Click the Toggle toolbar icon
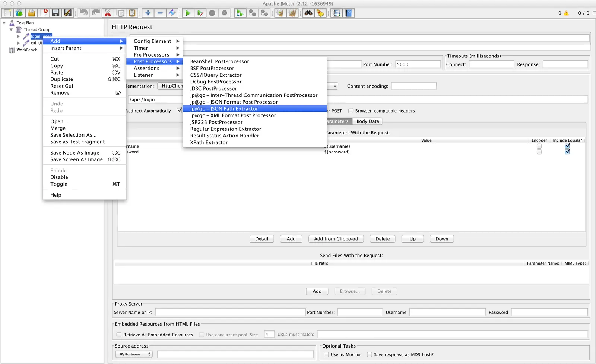This screenshot has height=364, width=596. pyautogui.click(x=172, y=13)
